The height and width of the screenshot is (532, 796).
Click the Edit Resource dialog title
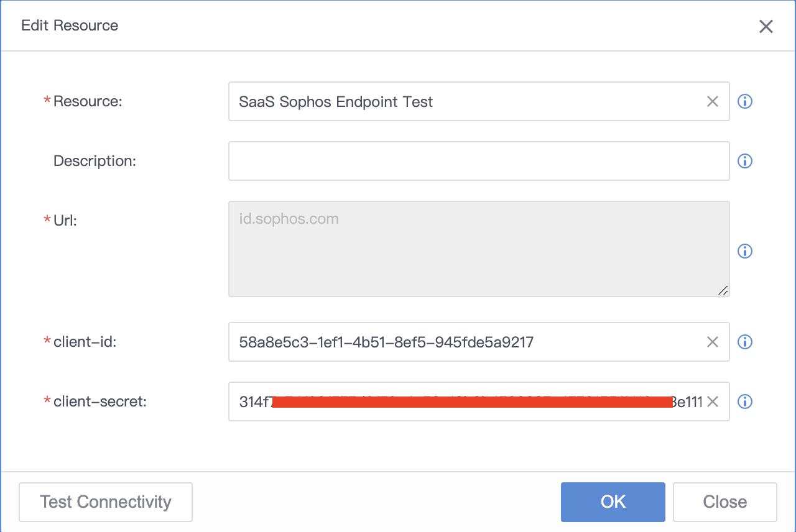coord(70,25)
